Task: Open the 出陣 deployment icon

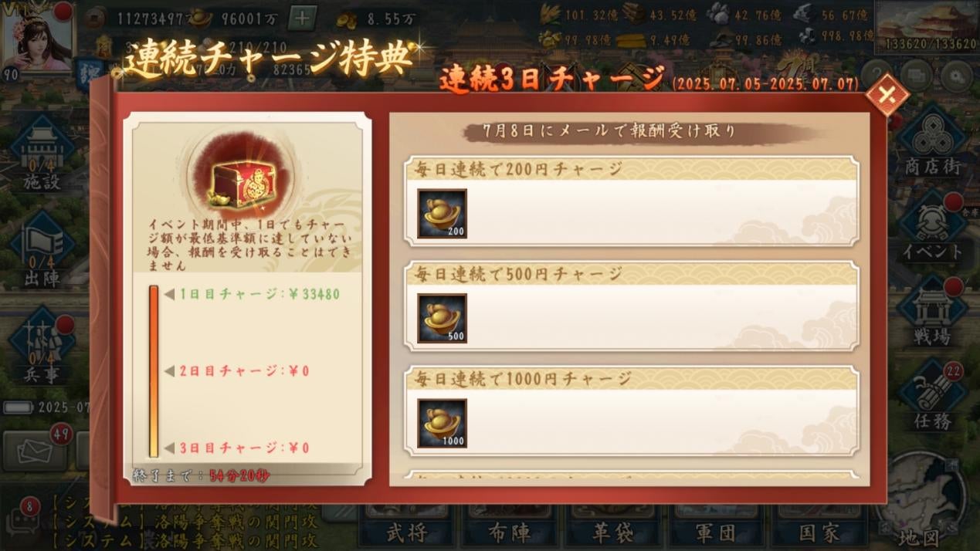Action: click(42, 248)
